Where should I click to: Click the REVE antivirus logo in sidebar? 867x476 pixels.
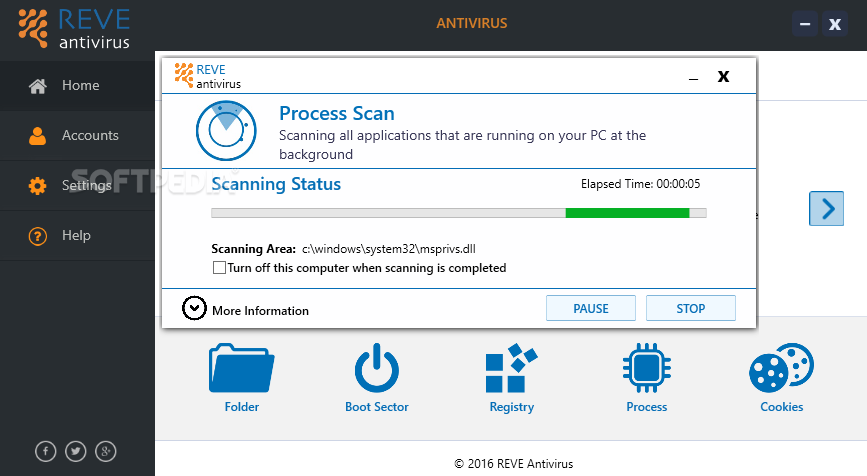pyautogui.click(x=74, y=28)
